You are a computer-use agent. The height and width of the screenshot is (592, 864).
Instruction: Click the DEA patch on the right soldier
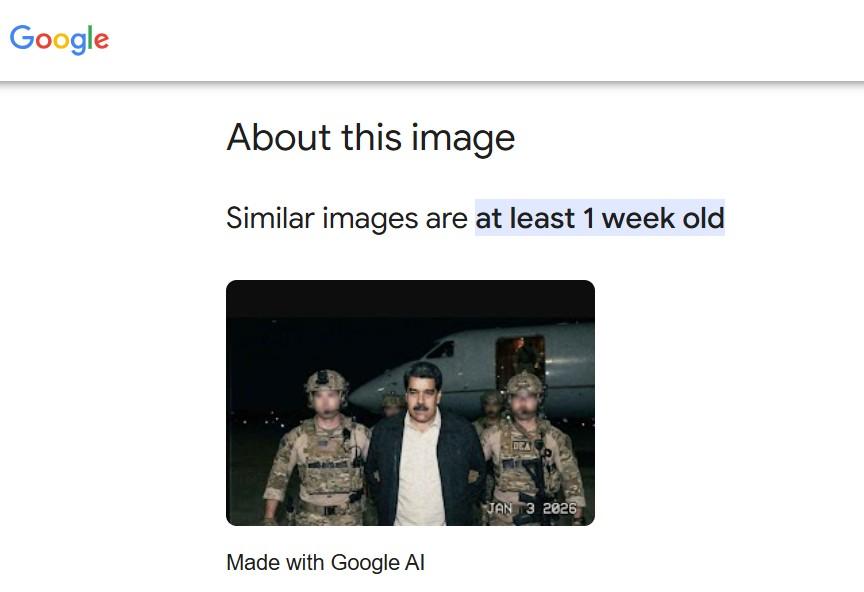(x=523, y=445)
